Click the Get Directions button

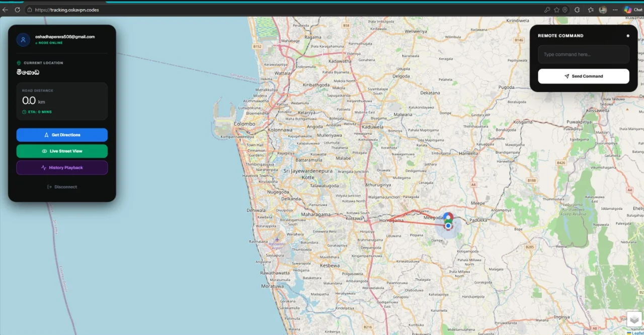coord(62,135)
